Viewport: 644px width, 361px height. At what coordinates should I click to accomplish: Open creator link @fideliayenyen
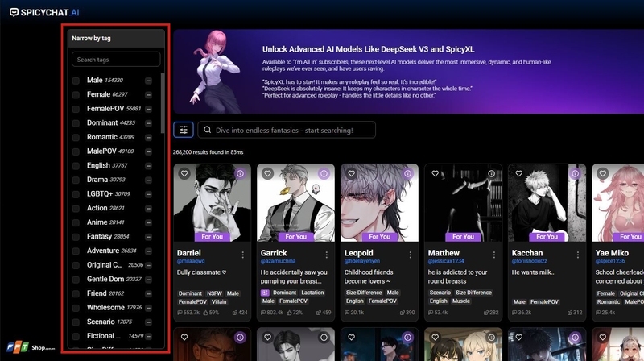tap(361, 261)
